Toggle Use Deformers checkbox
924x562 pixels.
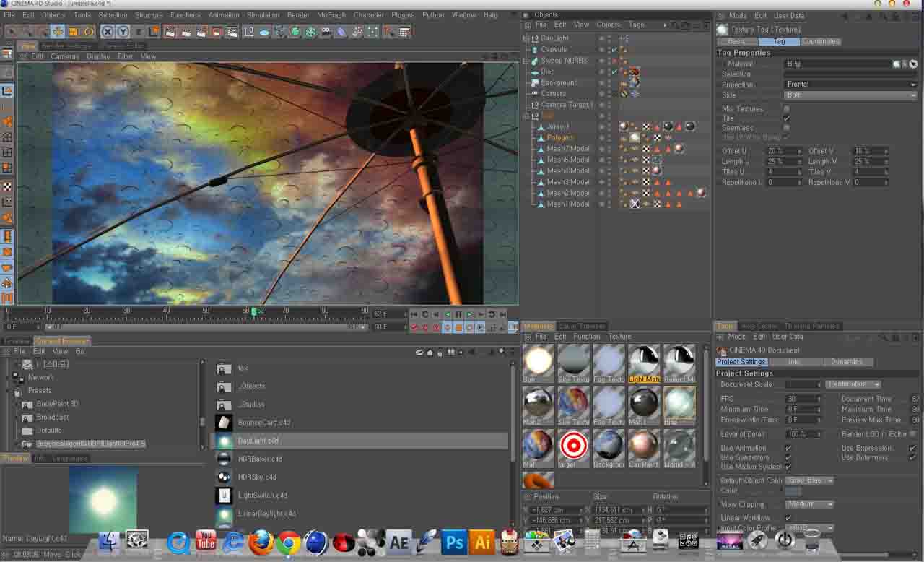912,457
